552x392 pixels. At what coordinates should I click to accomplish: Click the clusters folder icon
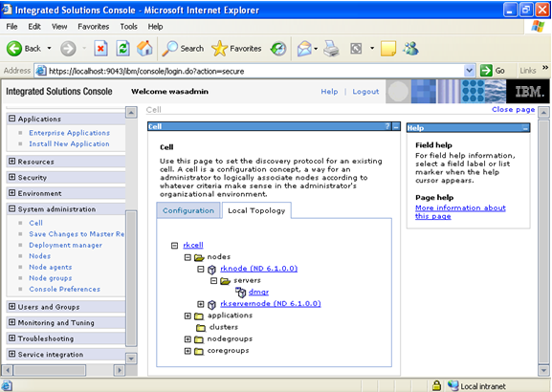(x=201, y=328)
